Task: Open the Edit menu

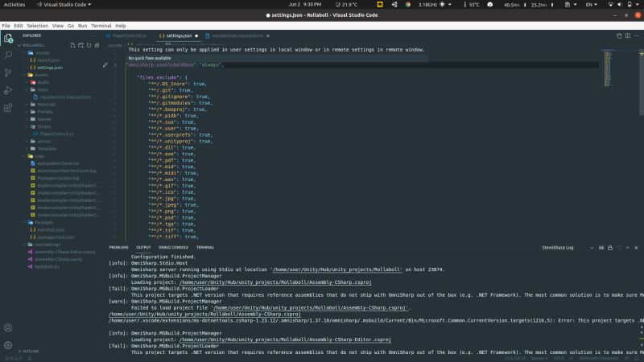Action: pyautogui.click(x=19, y=26)
